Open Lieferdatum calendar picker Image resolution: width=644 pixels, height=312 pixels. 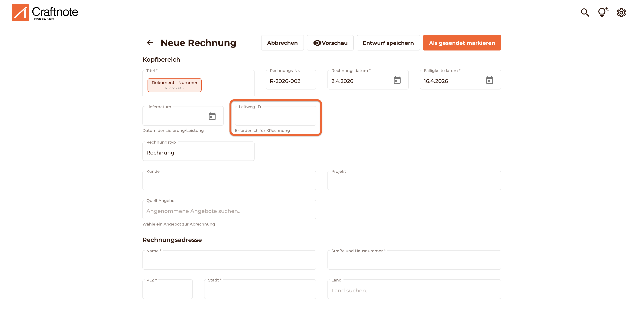pyautogui.click(x=212, y=116)
